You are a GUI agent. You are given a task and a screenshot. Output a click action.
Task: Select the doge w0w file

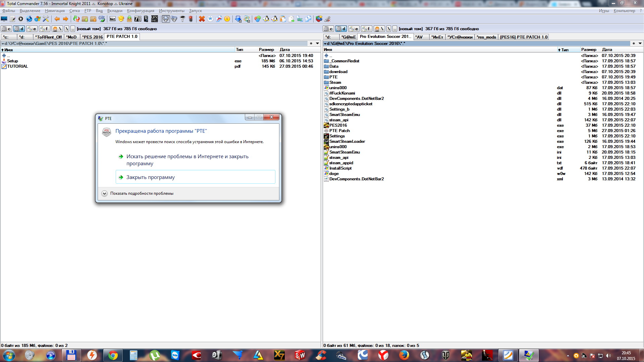point(483,174)
